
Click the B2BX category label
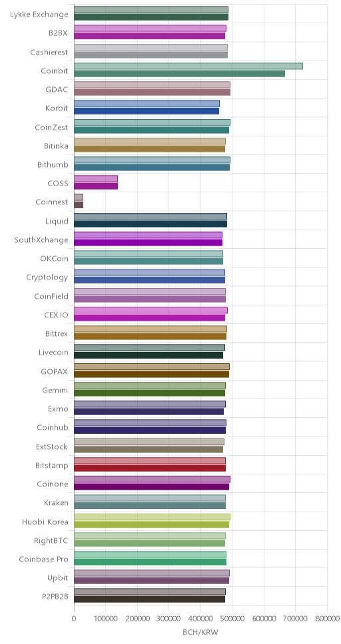point(59,33)
